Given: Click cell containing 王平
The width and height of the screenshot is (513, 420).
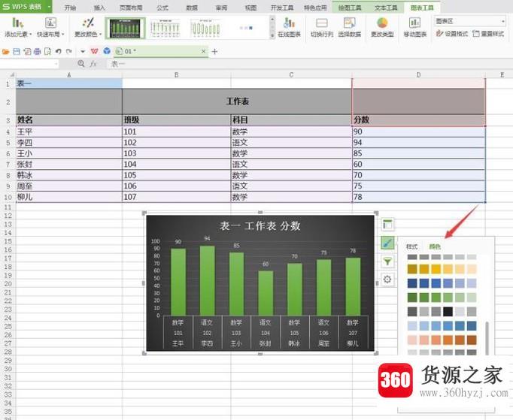Looking at the screenshot, I should pos(69,131).
